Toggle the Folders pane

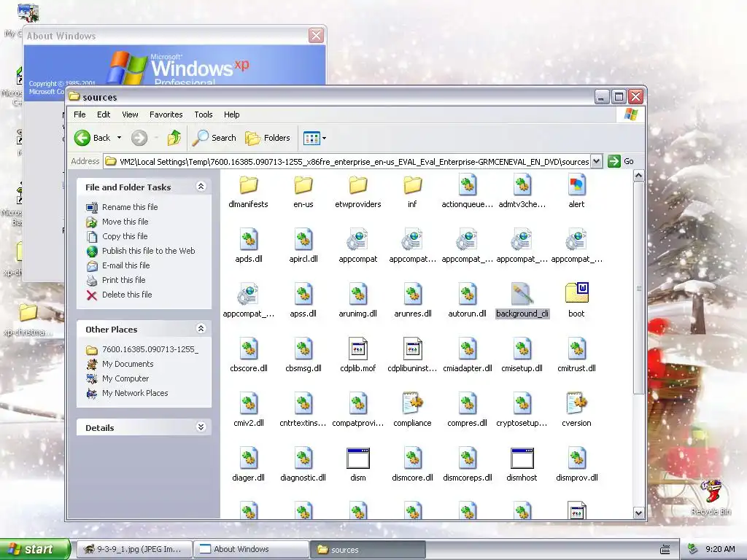tap(268, 138)
